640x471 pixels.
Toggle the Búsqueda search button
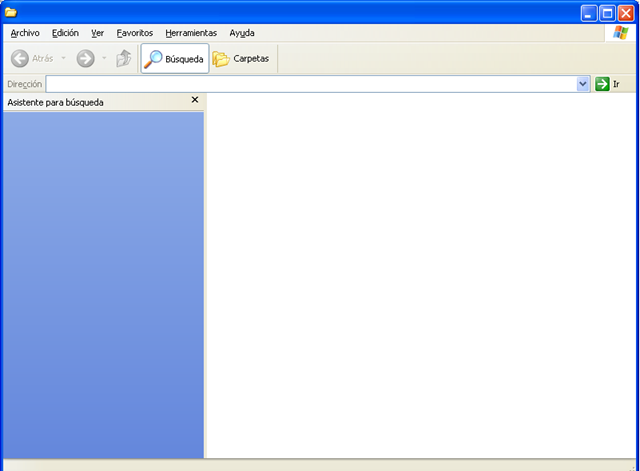pyautogui.click(x=175, y=59)
